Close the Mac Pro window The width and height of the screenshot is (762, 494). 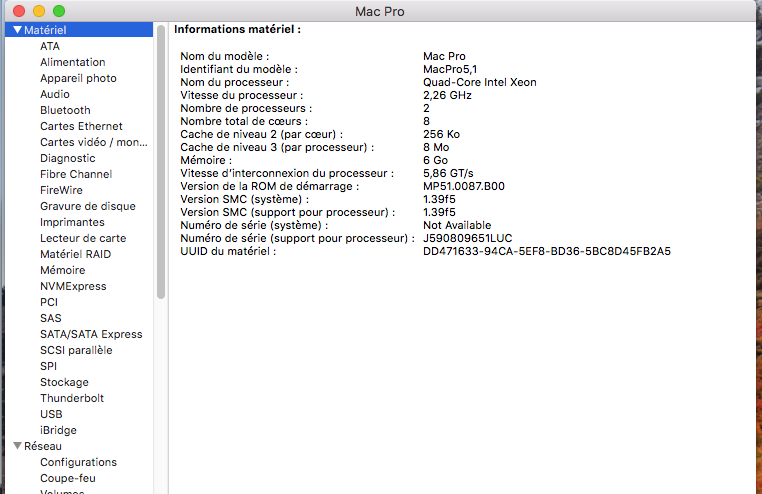[19, 11]
